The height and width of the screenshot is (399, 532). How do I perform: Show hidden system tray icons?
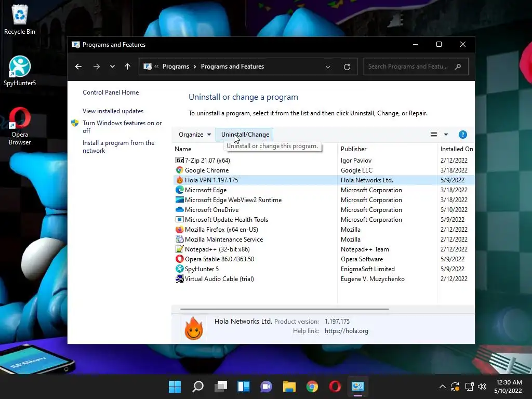443,387
